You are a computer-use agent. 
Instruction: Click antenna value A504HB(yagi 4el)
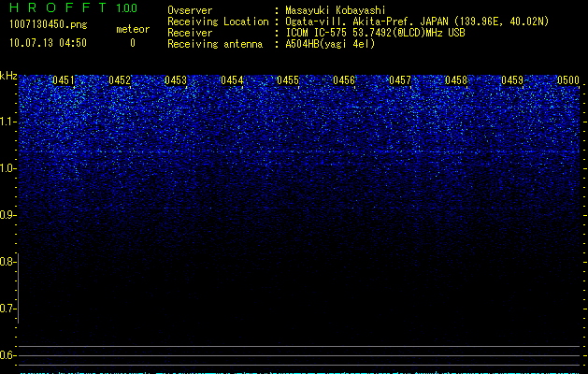coord(330,44)
